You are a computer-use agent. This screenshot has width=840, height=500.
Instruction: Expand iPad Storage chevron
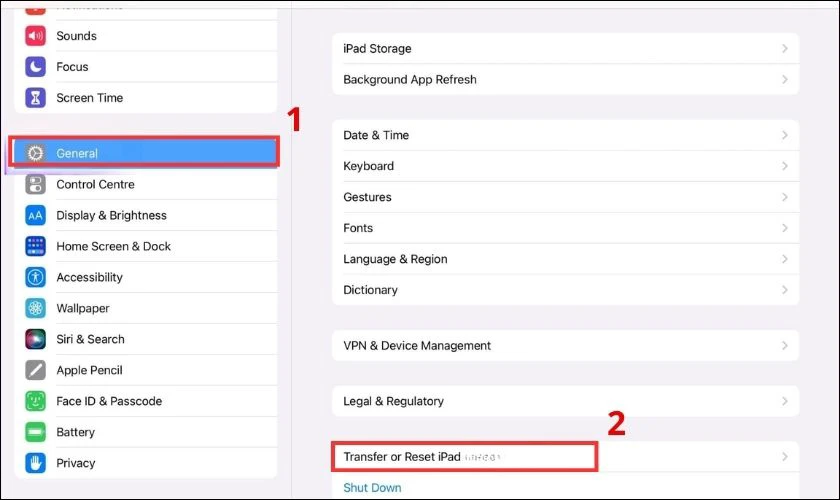(x=785, y=49)
